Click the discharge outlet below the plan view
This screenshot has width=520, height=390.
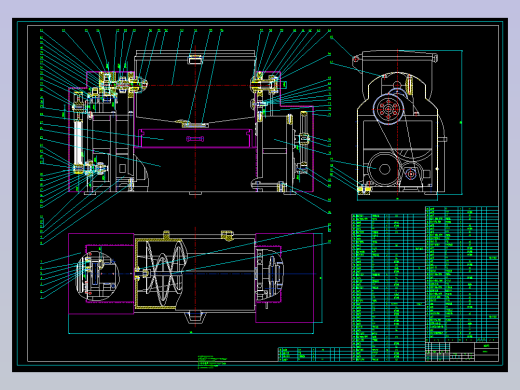195,317
